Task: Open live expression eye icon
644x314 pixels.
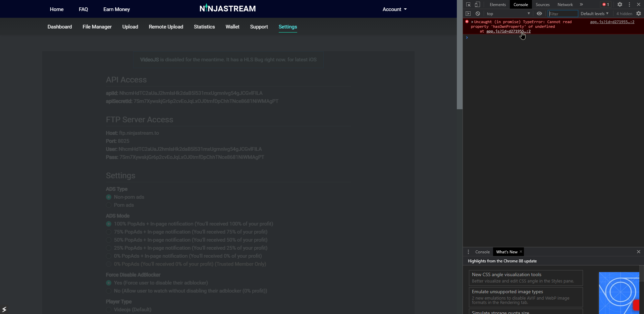Action: [x=539, y=14]
